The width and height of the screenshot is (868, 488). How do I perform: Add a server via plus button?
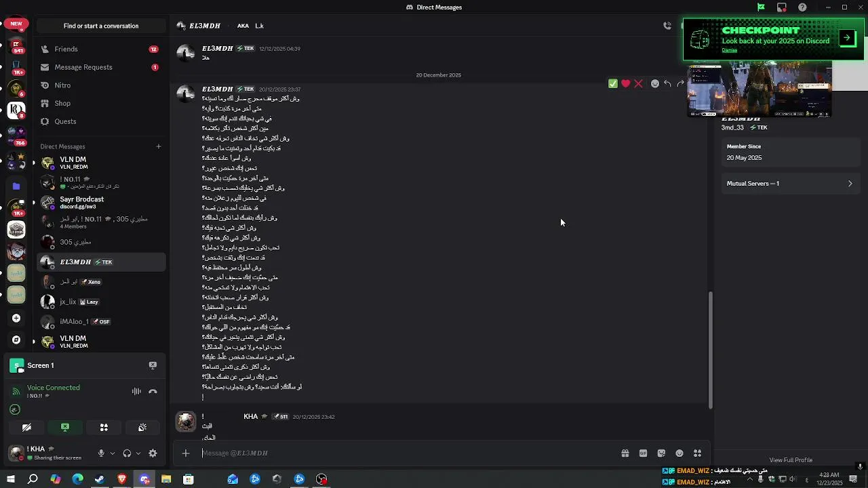click(x=16, y=318)
